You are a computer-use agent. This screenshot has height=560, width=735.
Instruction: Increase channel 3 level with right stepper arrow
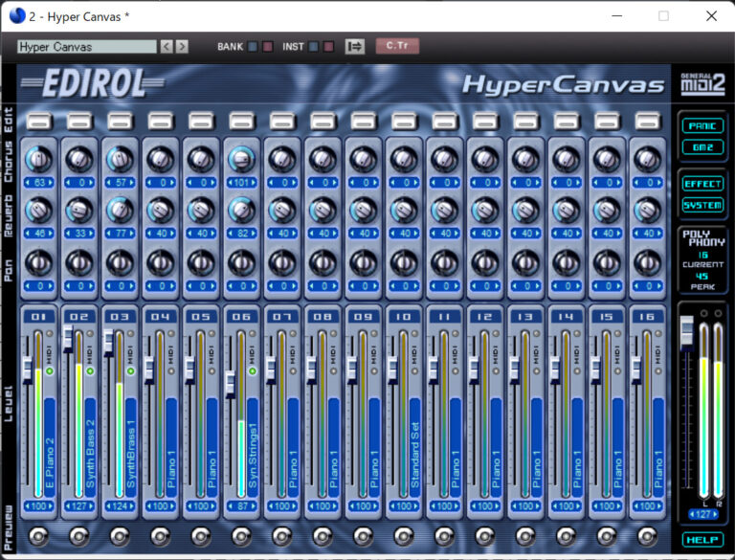[134, 505]
